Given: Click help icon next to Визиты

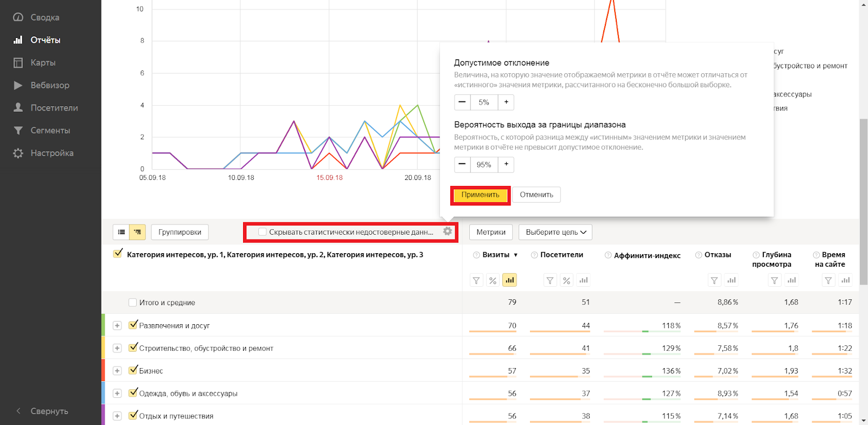Looking at the screenshot, I should click(476, 255).
